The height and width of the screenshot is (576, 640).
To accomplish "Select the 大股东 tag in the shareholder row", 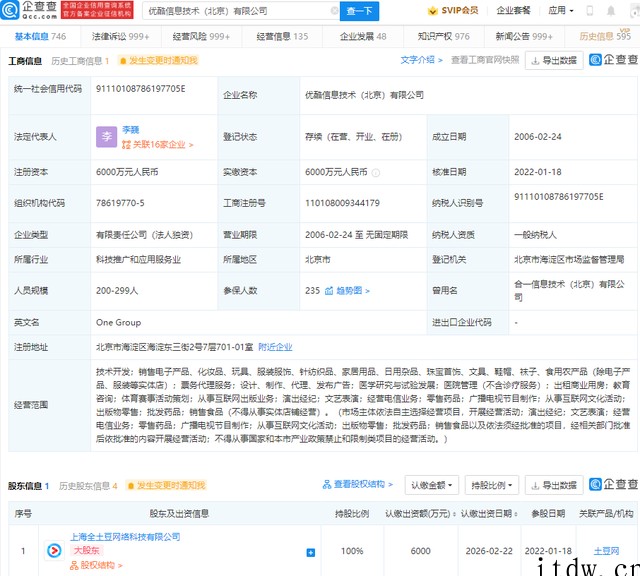I will (87, 550).
